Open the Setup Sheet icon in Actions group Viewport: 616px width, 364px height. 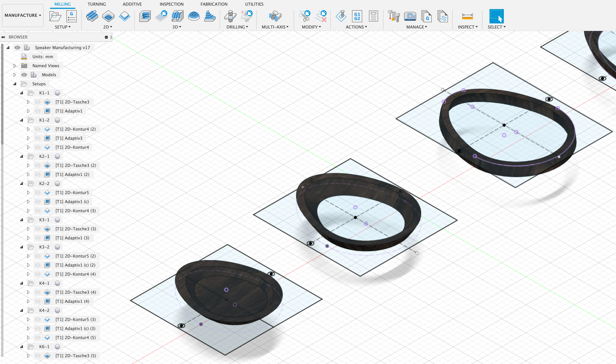pyautogui.click(x=373, y=17)
